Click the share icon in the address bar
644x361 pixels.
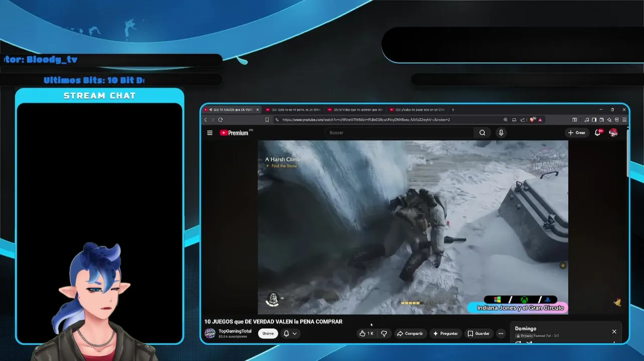pos(523,120)
